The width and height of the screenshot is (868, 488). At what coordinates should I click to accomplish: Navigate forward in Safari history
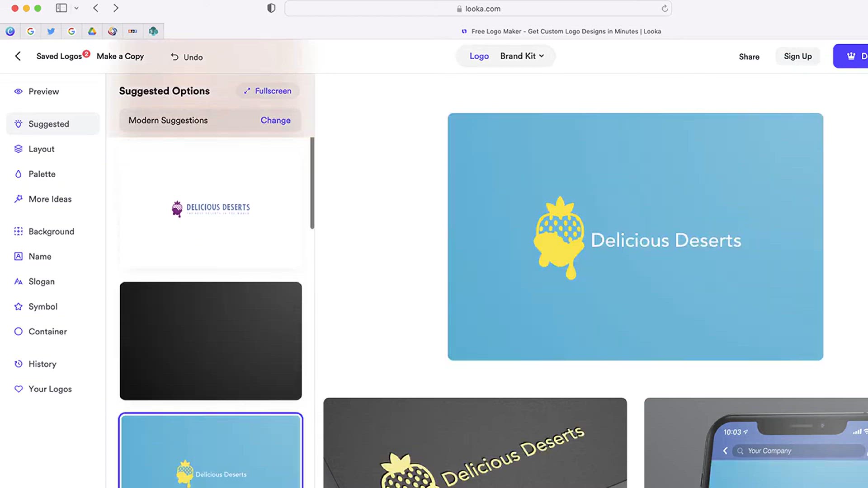[116, 8]
